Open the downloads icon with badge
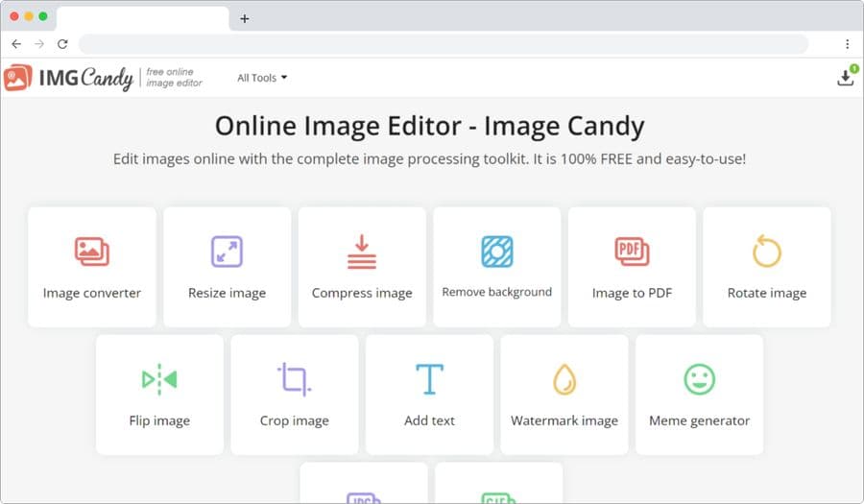 tap(846, 77)
